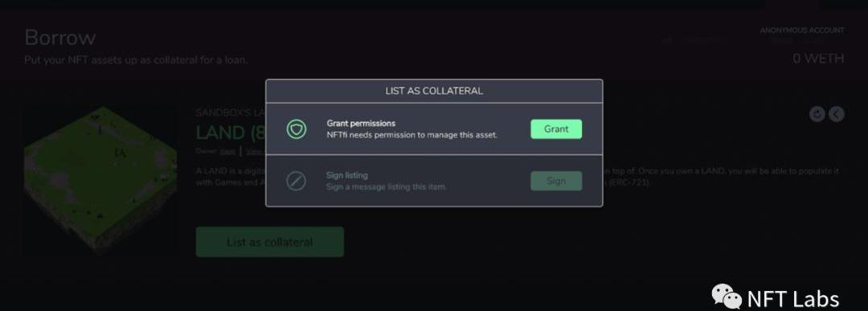Click the circular refresh icon at top right
The width and height of the screenshot is (868, 311).
coord(817,114)
